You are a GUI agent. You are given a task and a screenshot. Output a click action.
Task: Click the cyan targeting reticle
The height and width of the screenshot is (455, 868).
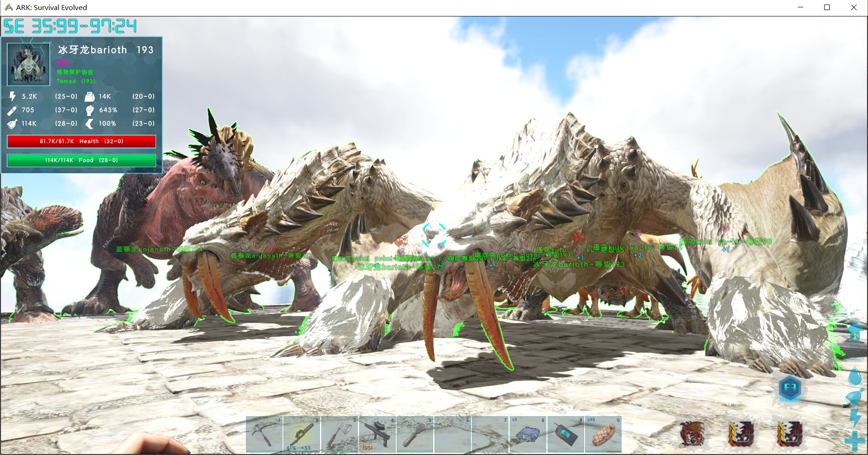coord(434,235)
